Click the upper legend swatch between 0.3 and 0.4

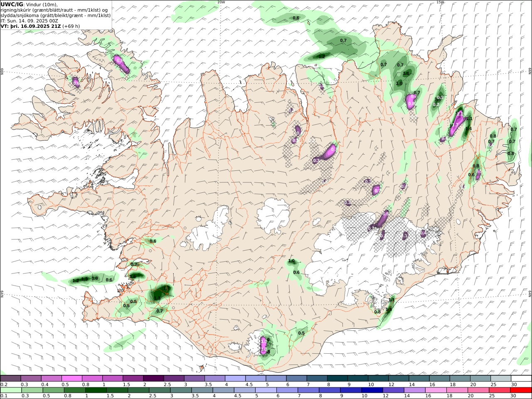point(31,378)
